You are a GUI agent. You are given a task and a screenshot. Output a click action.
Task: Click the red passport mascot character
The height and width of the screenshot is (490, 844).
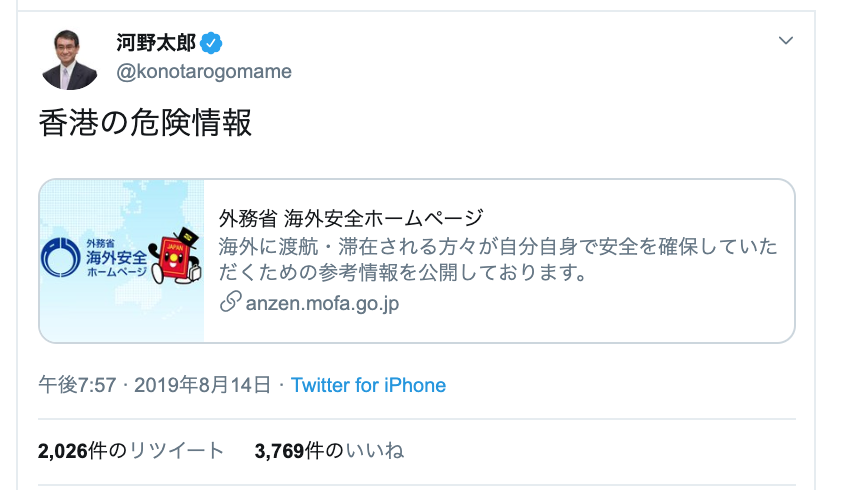[x=173, y=260]
